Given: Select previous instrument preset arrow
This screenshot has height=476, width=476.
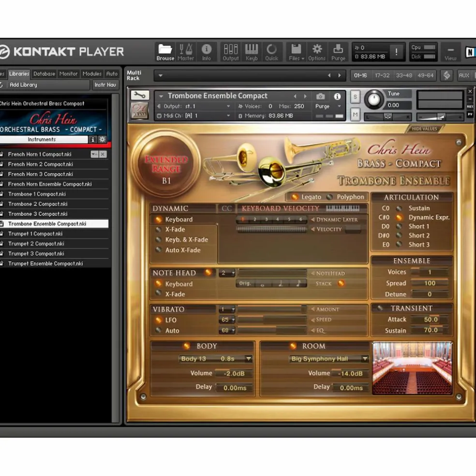Looking at the screenshot, I should click(x=295, y=97).
